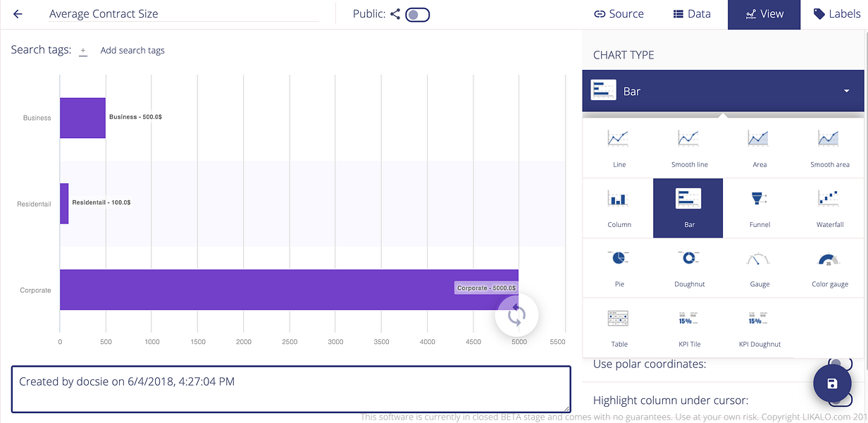The image size is (868, 423).
Task: Select the Column chart type
Action: tap(619, 209)
